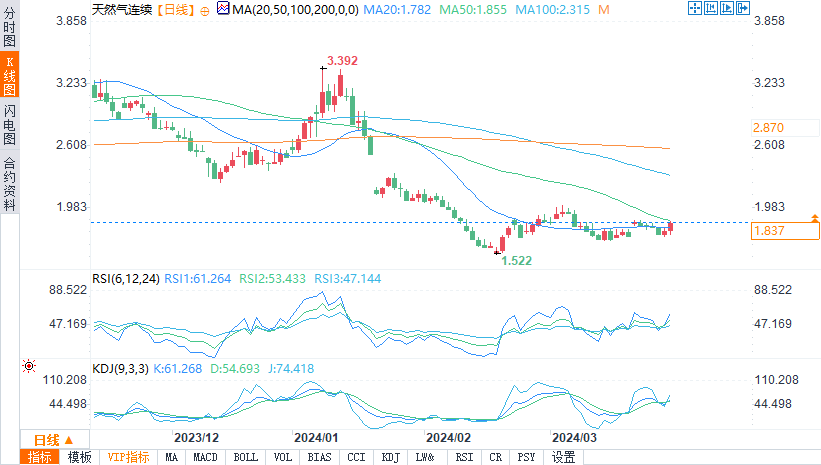Activate the crosshair cursor tool icon

(694, 8)
